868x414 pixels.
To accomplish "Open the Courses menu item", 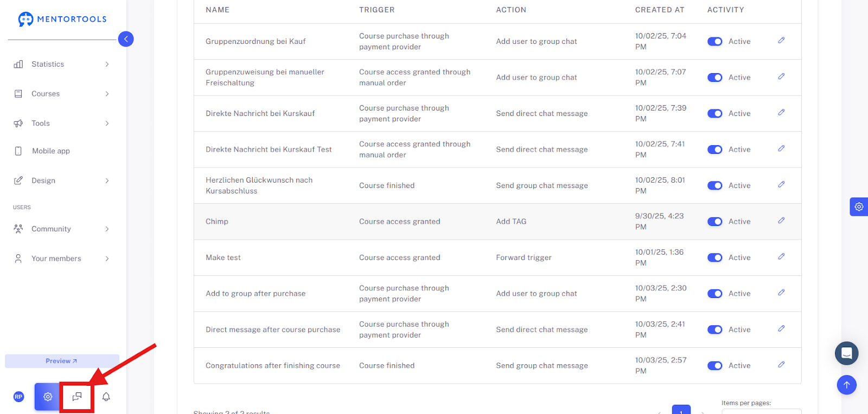I will [x=62, y=94].
